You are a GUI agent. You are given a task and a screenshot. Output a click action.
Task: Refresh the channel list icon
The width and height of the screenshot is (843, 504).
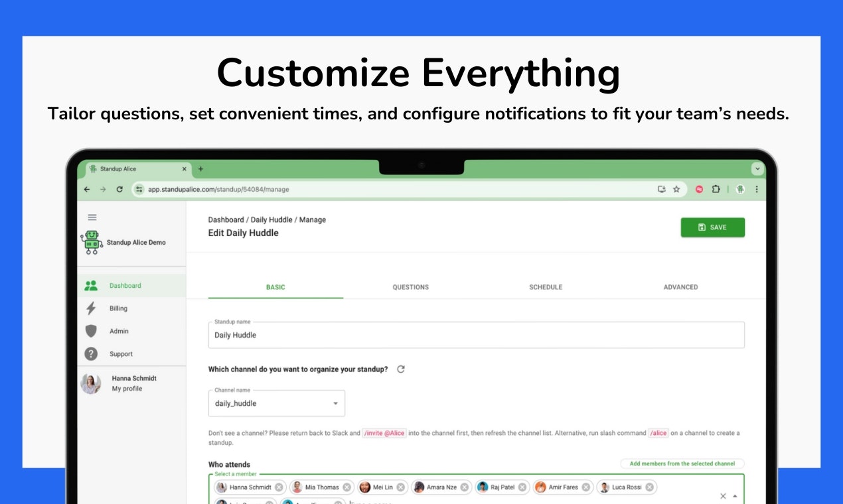tap(401, 369)
